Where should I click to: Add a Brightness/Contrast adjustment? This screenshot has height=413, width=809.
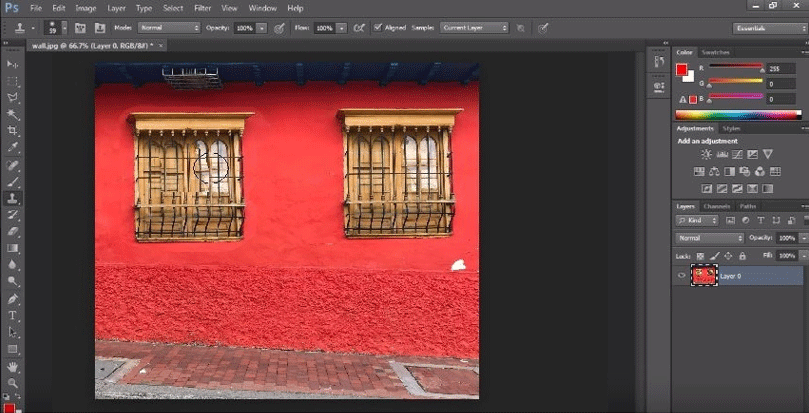click(706, 154)
